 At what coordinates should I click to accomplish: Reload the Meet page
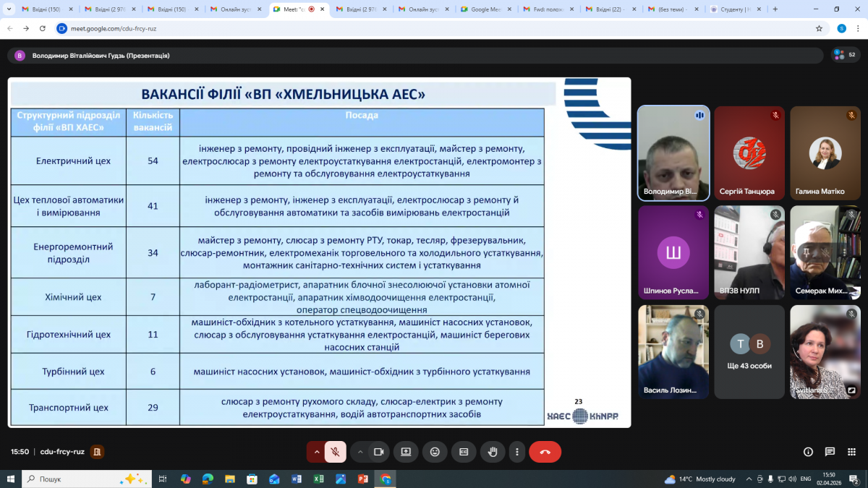click(x=43, y=28)
